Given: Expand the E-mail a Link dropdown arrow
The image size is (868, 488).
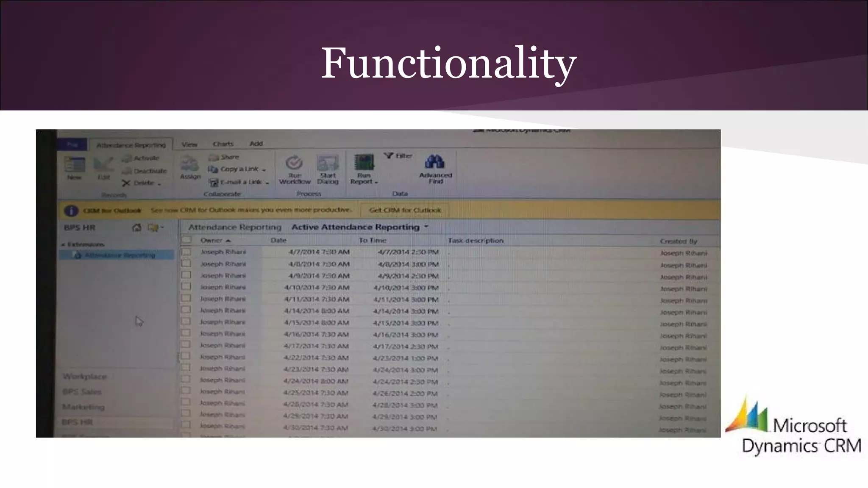Looking at the screenshot, I should coord(267,183).
